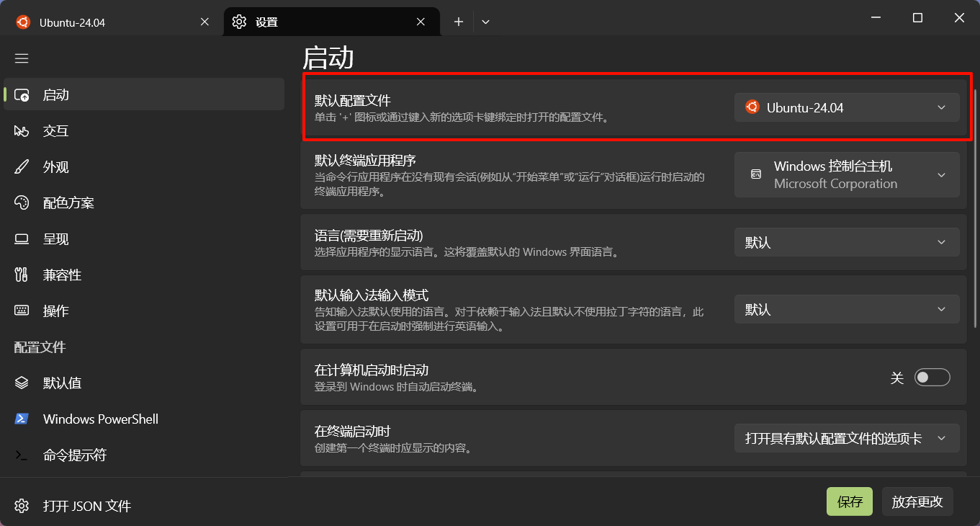Click 打开 JSON 文件 in sidebar
Screen dimensions: 980x526
(x=86, y=507)
